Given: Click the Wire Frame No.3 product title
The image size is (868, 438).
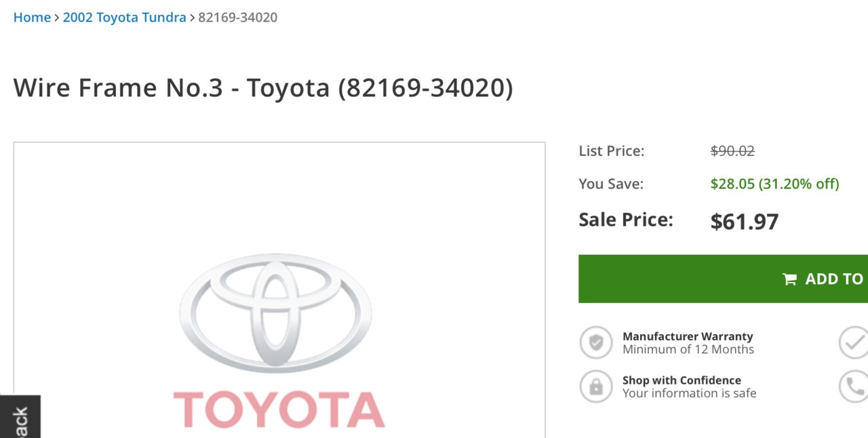Looking at the screenshot, I should coord(263,88).
